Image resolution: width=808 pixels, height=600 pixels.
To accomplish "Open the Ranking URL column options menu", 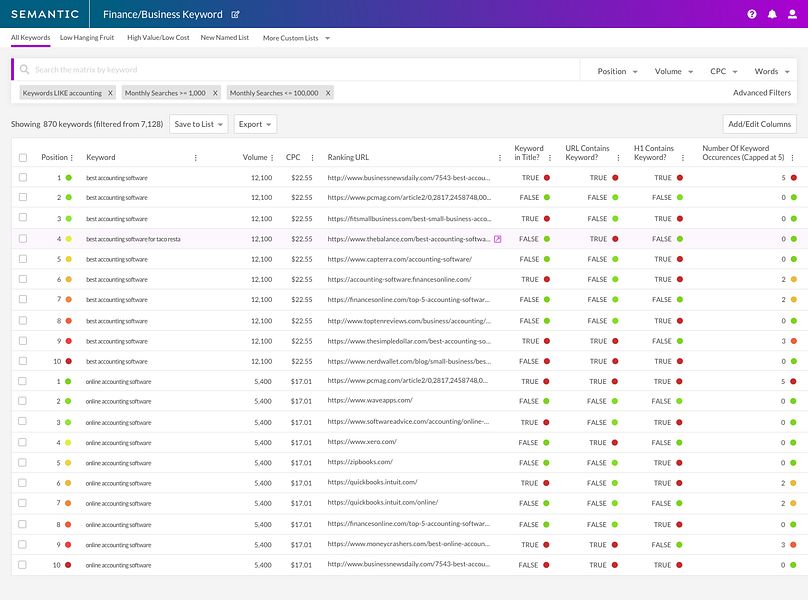I will [500, 158].
